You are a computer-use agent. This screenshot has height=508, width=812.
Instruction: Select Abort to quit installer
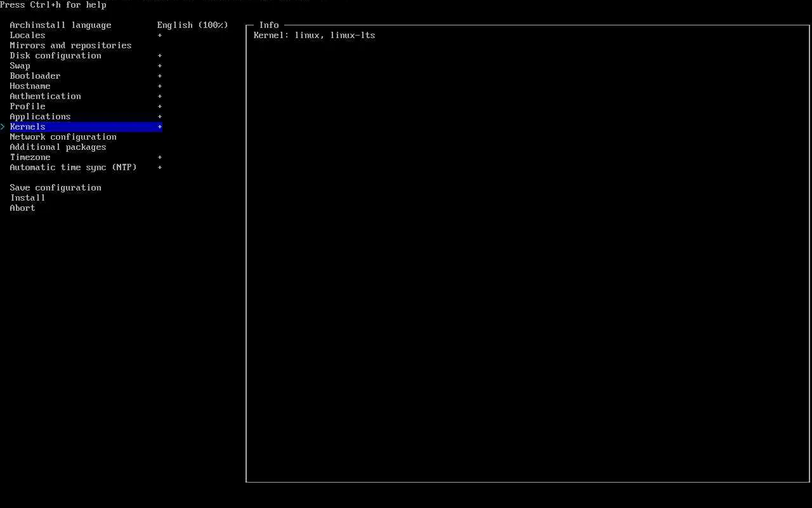point(22,208)
